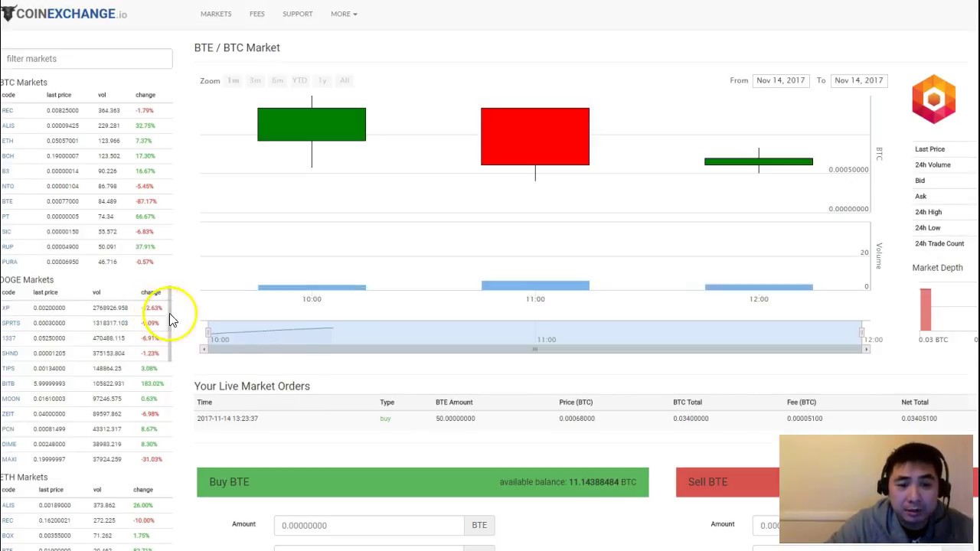This screenshot has height=551, width=980.
Task: Open the Fees page
Action: pos(257,14)
